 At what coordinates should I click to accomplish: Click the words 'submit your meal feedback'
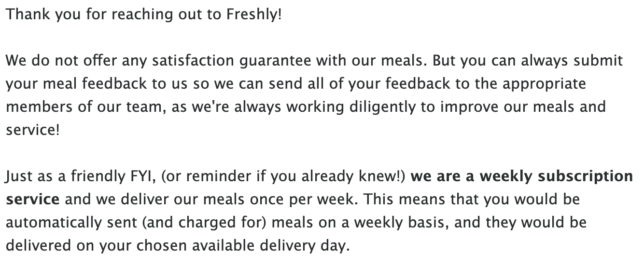click(314, 72)
